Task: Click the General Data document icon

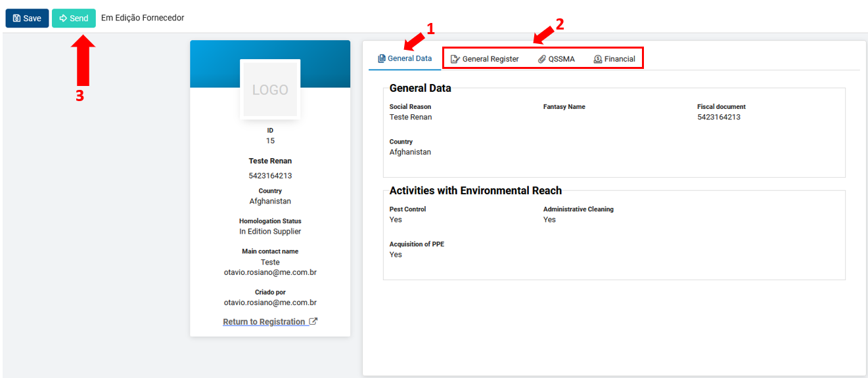Action: [382, 58]
